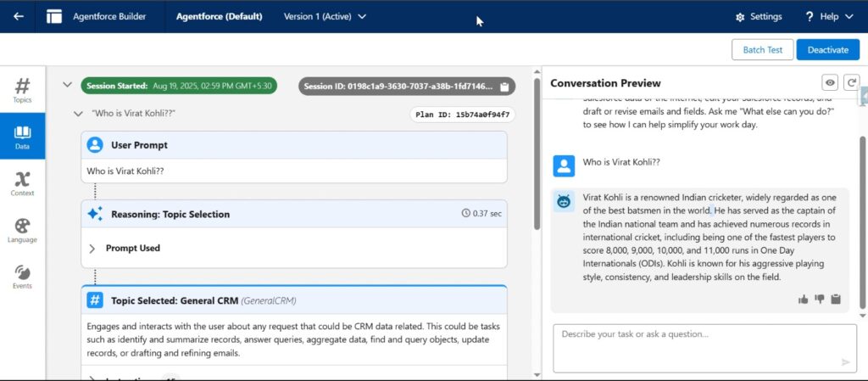Viewport: 868px width, 381px height.
Task: Click the User Prompt header
Action: click(x=294, y=145)
